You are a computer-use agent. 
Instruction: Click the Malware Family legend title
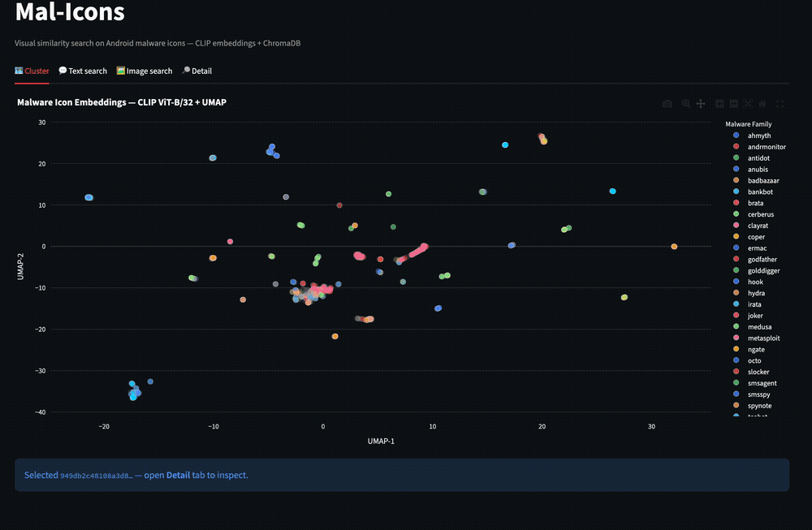tap(749, 124)
